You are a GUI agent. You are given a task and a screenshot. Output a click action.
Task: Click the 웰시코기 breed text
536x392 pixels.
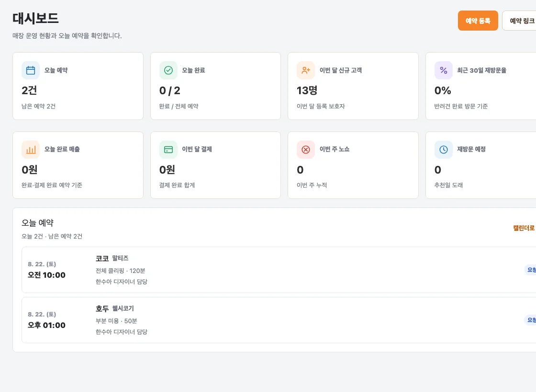click(123, 309)
